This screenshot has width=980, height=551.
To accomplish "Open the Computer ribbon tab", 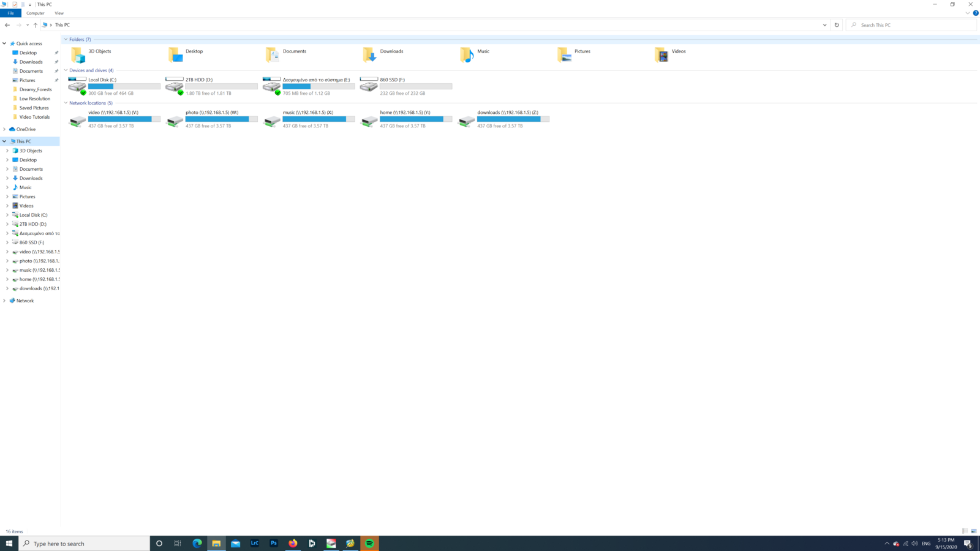I will [36, 13].
